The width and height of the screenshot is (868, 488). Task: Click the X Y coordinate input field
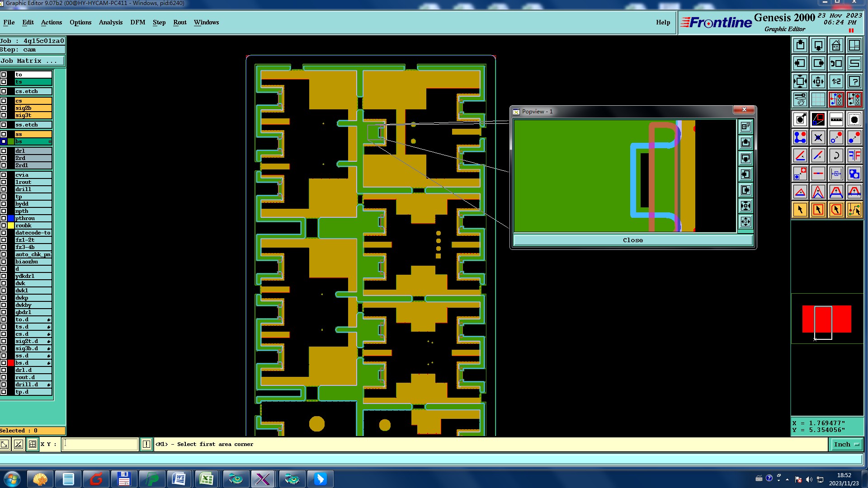pos(100,445)
